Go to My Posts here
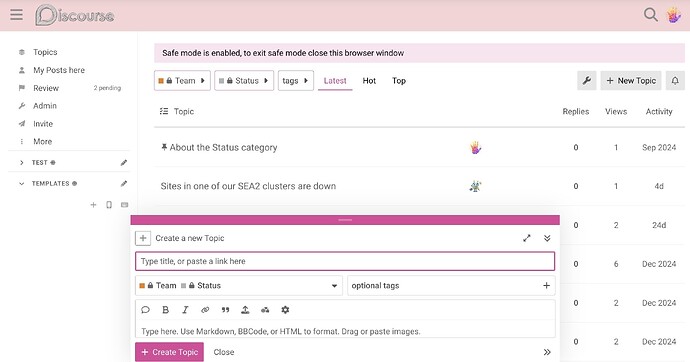This screenshot has width=690, height=362. pos(59,70)
